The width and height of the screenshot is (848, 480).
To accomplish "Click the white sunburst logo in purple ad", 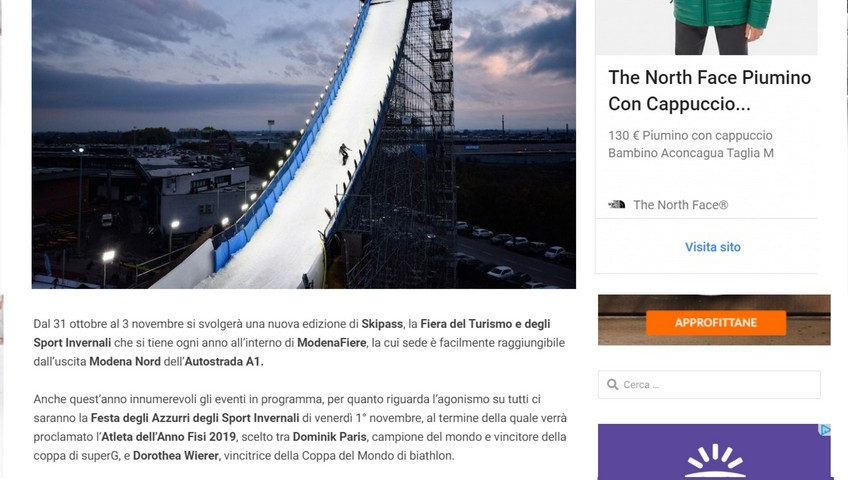I will [715, 461].
